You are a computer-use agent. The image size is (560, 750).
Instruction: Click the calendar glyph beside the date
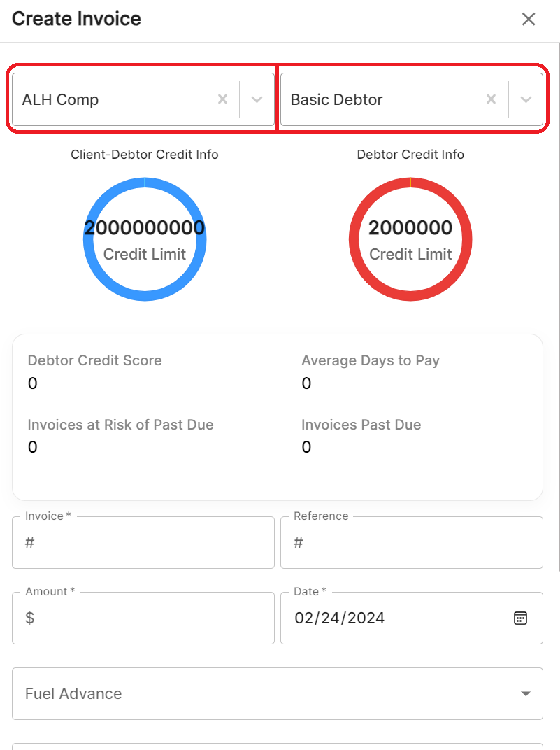520,618
